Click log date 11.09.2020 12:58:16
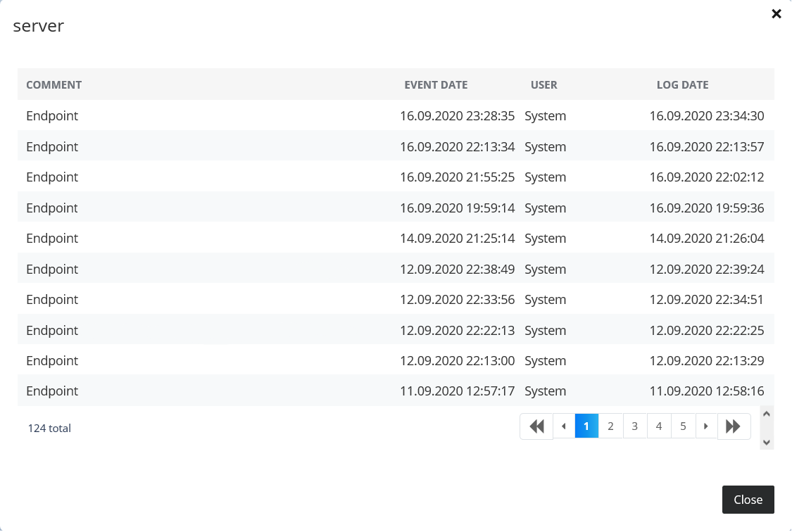This screenshot has height=532, width=792. click(x=707, y=391)
